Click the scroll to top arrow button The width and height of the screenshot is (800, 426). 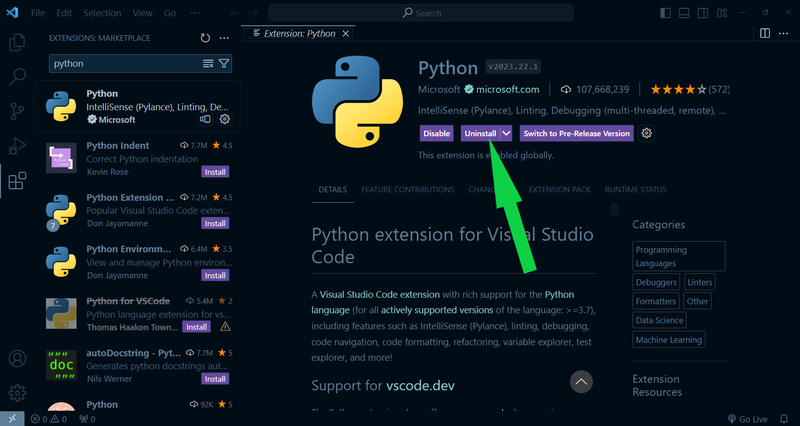(x=581, y=382)
